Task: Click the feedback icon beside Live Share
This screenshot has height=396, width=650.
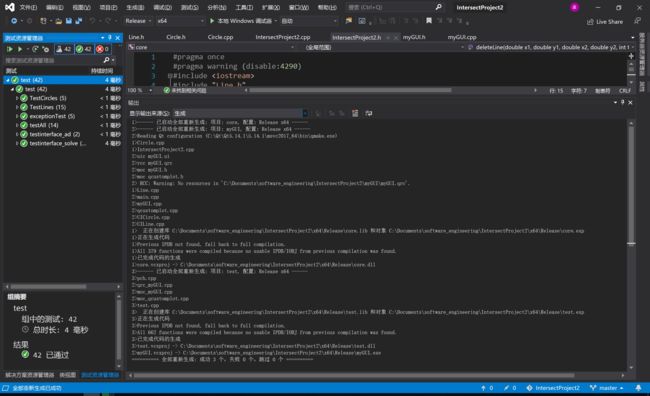Action: click(x=637, y=21)
